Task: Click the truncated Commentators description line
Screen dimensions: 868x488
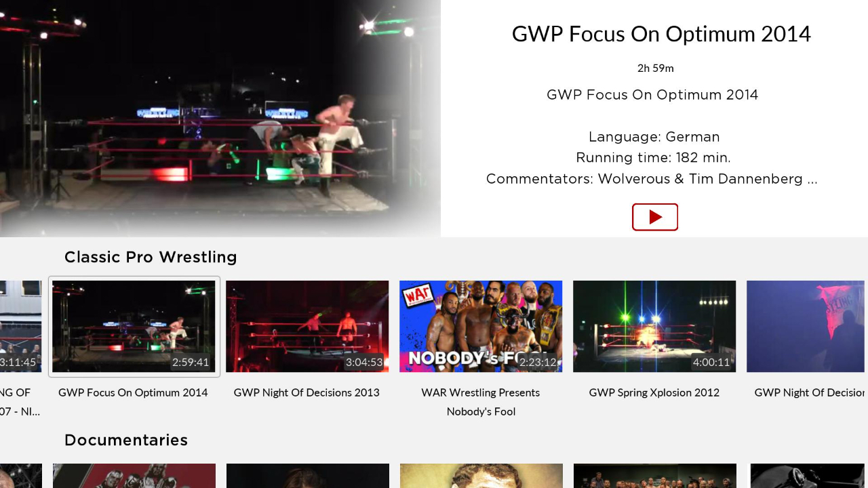Action: pos(652,179)
